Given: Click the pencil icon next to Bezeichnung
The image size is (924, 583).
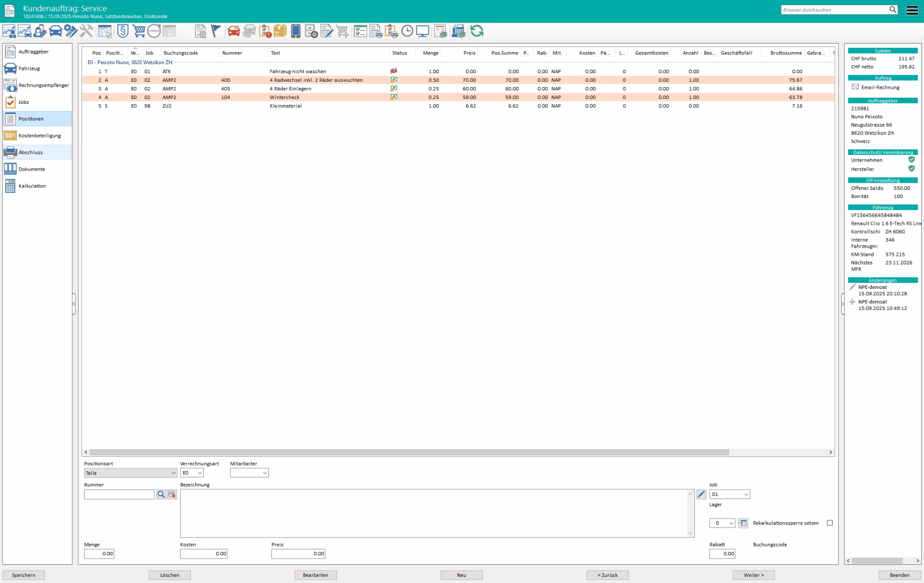Looking at the screenshot, I should point(701,495).
